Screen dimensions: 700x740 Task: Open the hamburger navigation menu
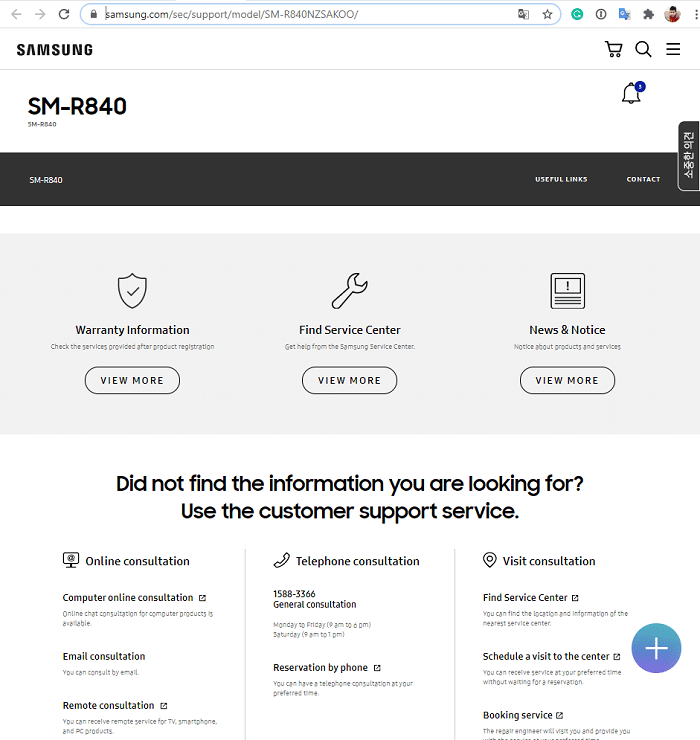[673, 49]
